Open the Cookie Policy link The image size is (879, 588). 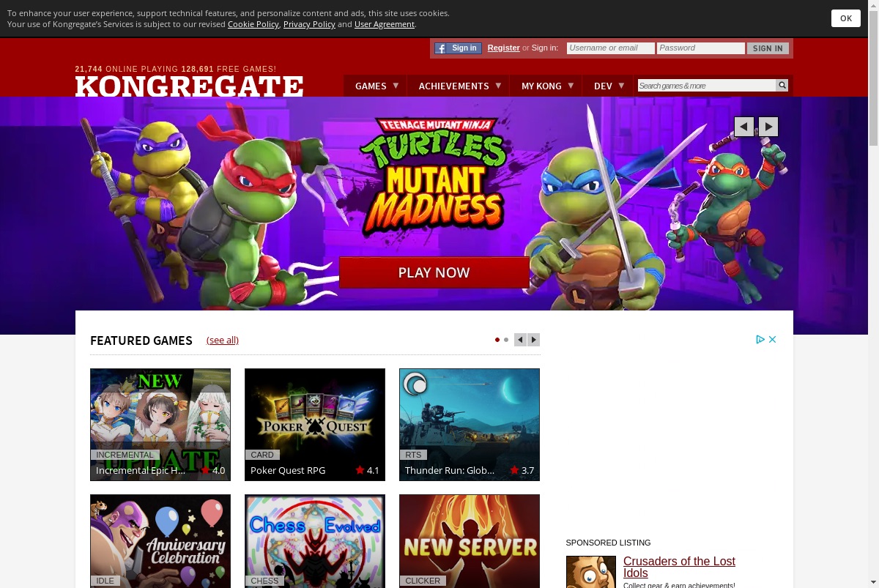coord(253,24)
